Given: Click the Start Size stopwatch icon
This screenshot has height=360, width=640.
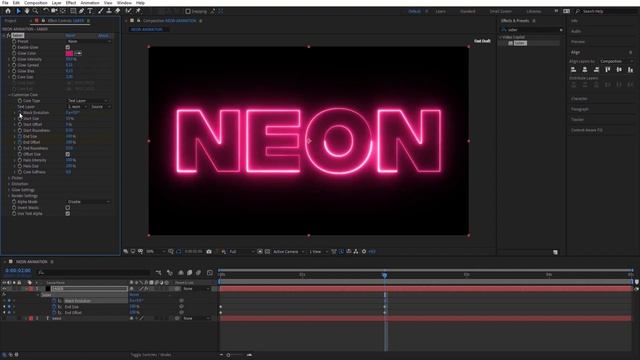Looking at the screenshot, I should click(20, 118).
